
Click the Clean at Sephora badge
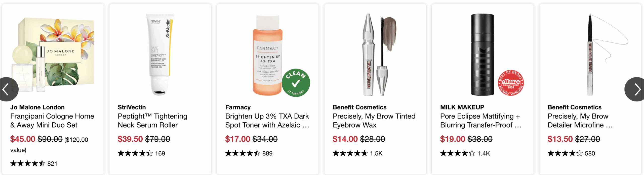pos(296,83)
